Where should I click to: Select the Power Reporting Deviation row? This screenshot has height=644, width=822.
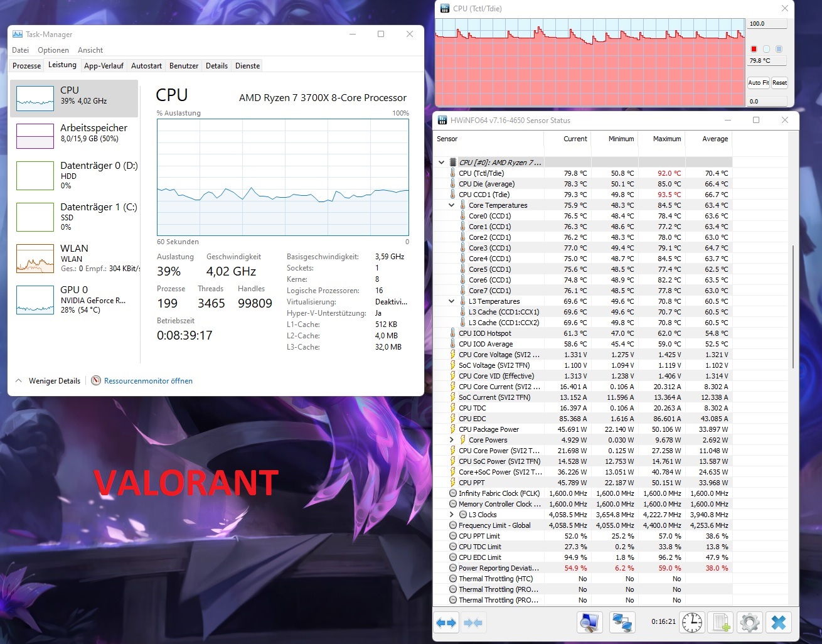pyautogui.click(x=582, y=568)
